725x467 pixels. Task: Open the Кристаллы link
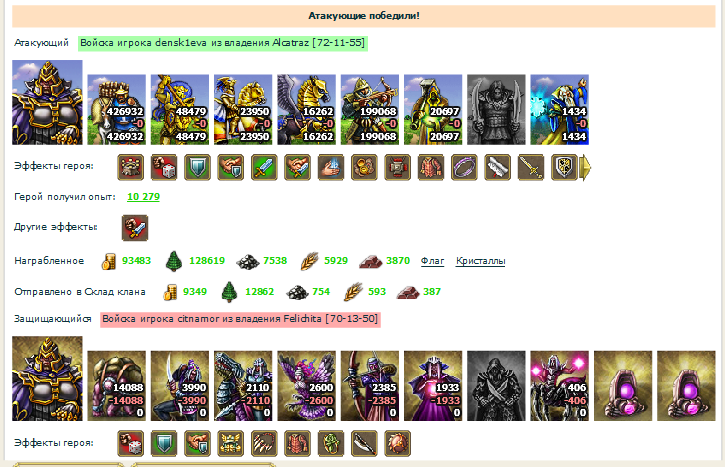[x=480, y=261]
